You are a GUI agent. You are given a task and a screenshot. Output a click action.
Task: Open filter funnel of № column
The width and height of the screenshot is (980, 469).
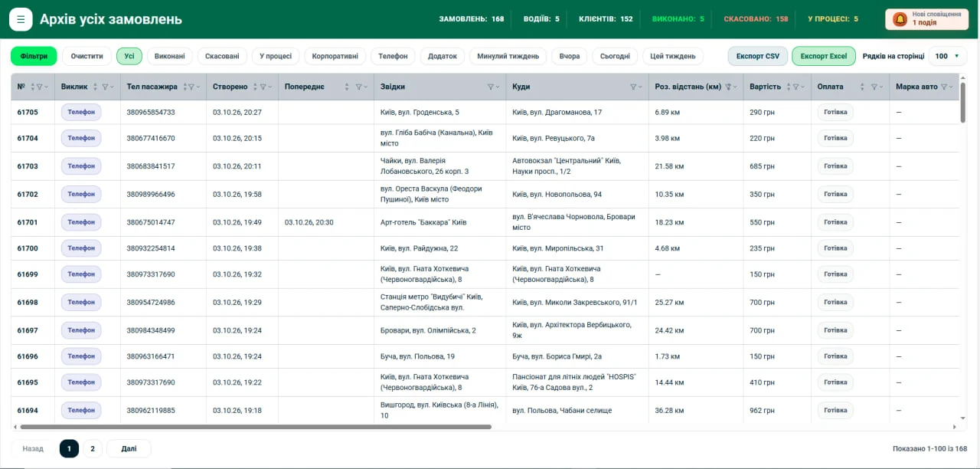[40, 87]
